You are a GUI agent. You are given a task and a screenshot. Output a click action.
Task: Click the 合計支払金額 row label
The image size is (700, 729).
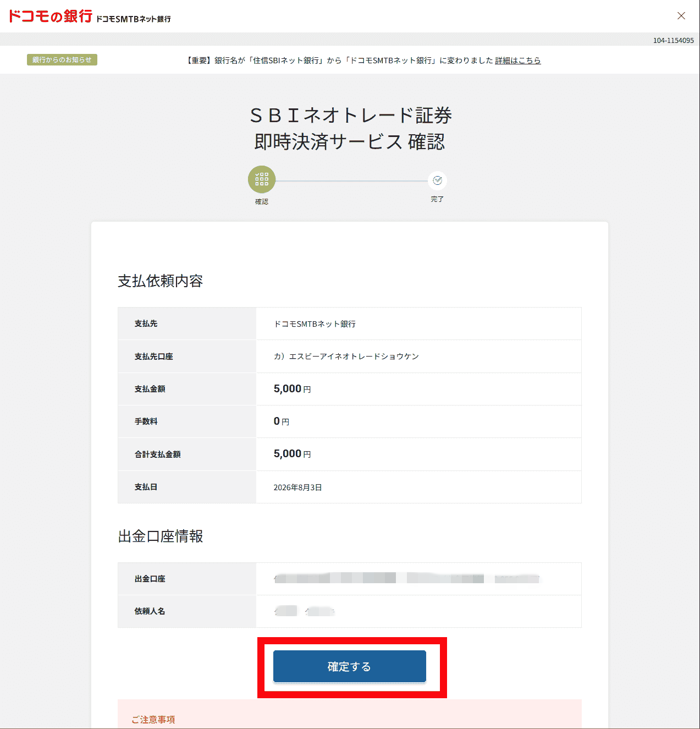[x=157, y=454]
